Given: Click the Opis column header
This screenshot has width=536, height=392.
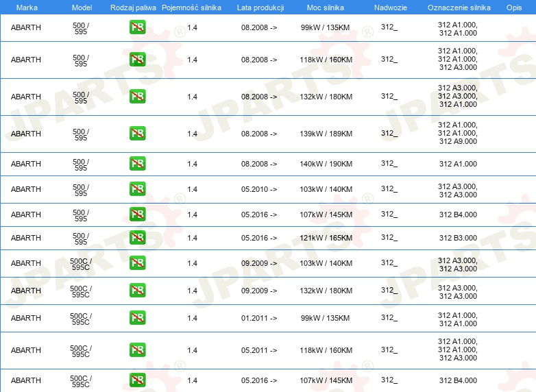Looking at the screenshot, I should point(514,8).
